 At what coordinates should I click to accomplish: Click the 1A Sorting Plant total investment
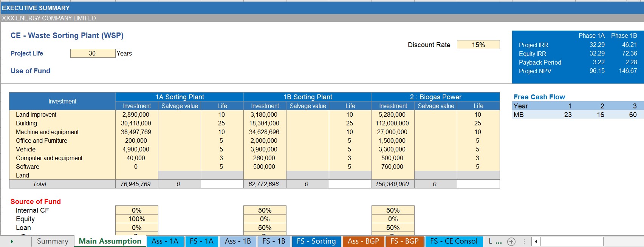point(136,184)
